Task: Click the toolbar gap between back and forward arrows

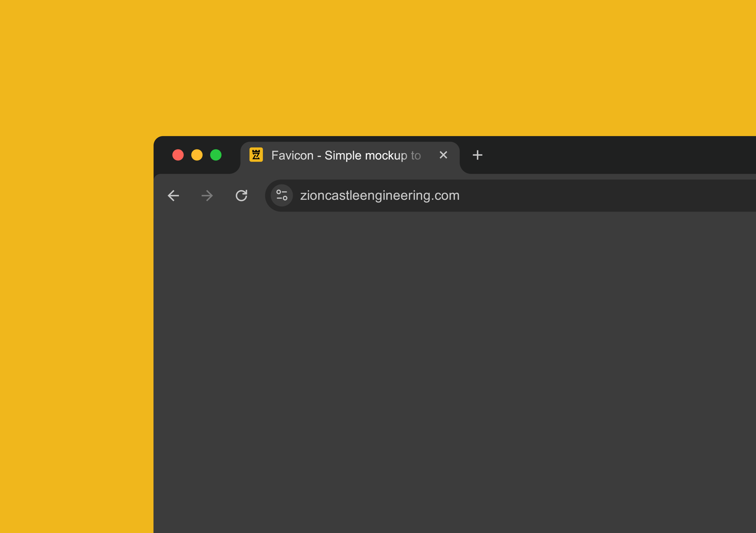Action: tap(190, 195)
